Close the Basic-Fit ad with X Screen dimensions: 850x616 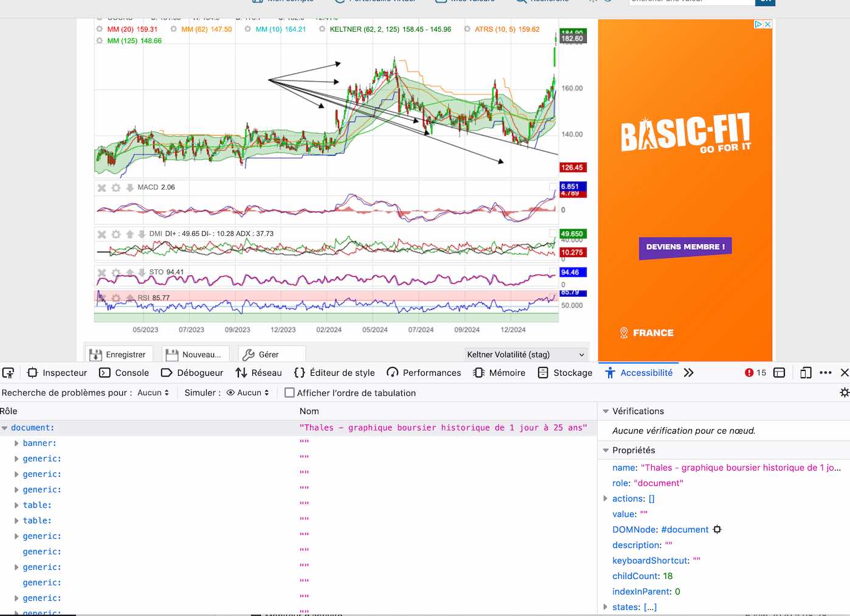(768, 24)
